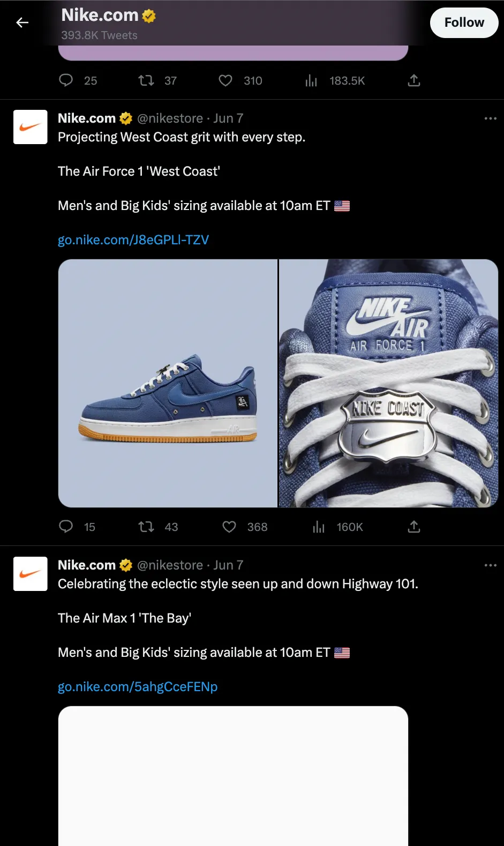
Task: Click the retweet icon showing 43 retweets
Action: (146, 527)
